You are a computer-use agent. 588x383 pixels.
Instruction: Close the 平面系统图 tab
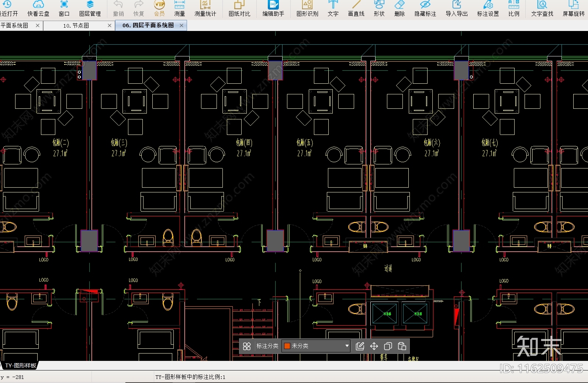pos(38,25)
